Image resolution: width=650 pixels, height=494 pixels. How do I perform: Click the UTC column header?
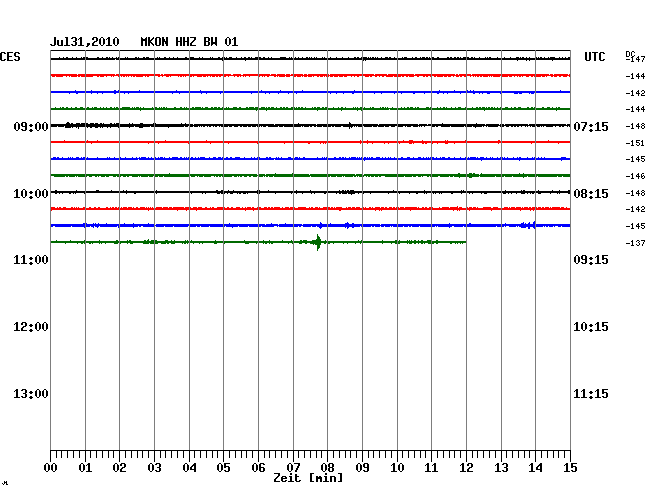pyautogui.click(x=594, y=57)
